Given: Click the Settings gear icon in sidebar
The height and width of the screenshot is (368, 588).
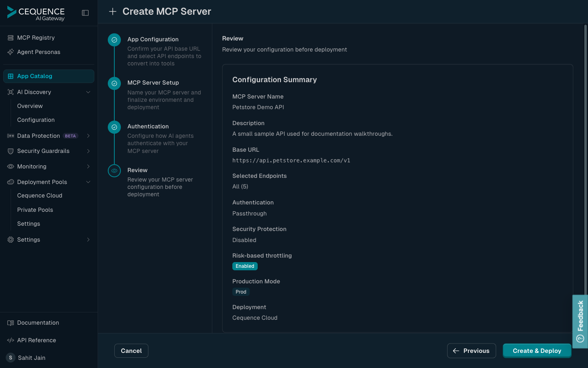Looking at the screenshot, I should click(x=11, y=240).
